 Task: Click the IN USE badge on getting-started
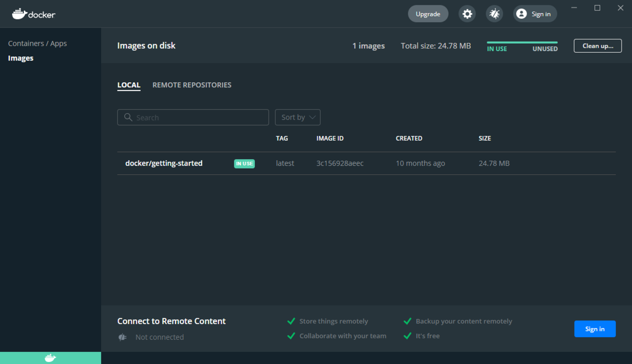coord(244,164)
